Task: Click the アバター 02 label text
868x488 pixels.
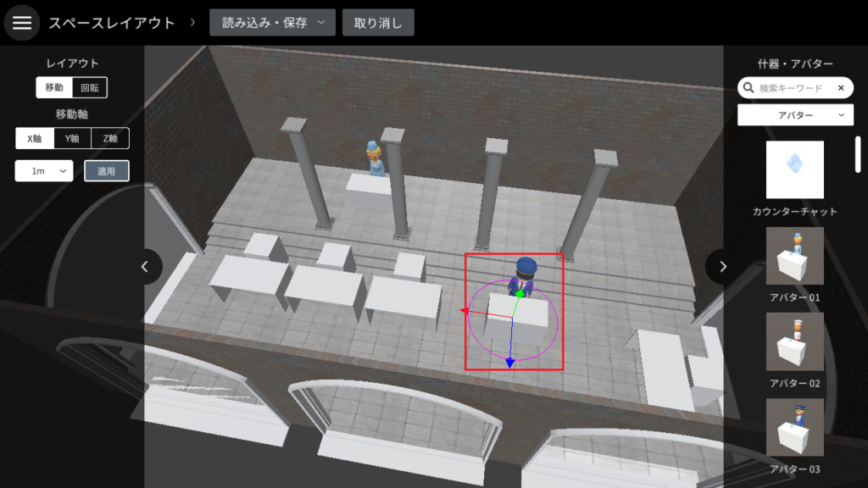Action: pos(795,384)
